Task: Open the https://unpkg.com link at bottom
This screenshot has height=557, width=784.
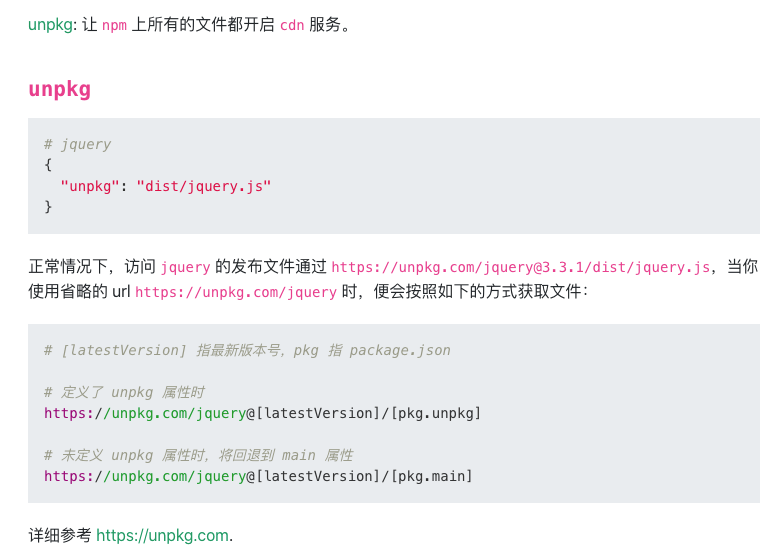Action: point(162,536)
